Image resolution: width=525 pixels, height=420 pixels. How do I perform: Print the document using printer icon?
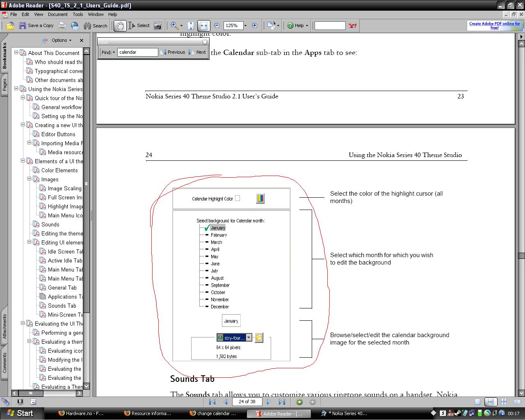(x=62, y=25)
